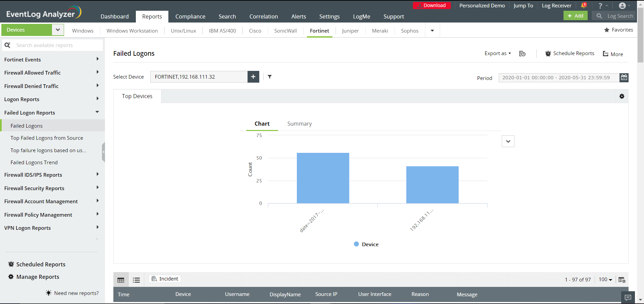This screenshot has width=644, height=304.
Task: Click the Scheduled Reports clock icon
Action: (11, 264)
